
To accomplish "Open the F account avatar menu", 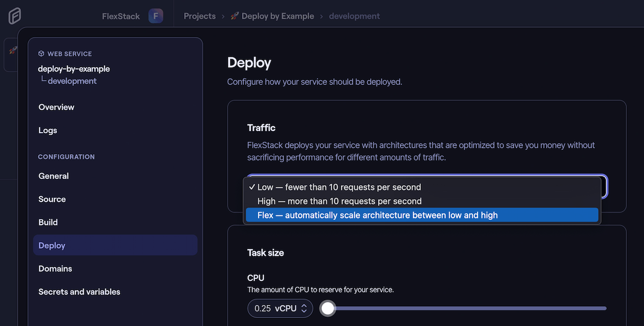I will (156, 16).
